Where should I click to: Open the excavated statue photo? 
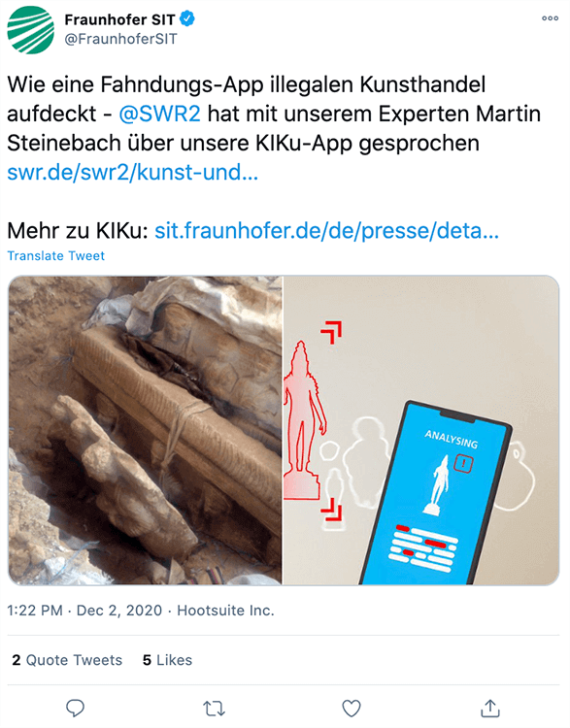point(145,430)
